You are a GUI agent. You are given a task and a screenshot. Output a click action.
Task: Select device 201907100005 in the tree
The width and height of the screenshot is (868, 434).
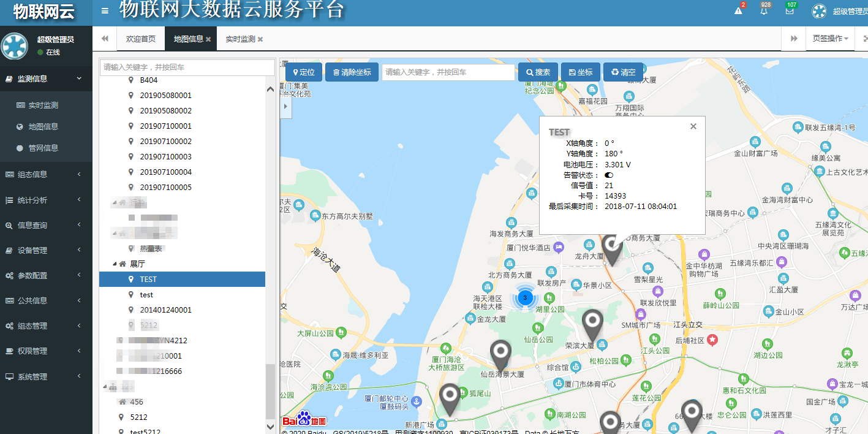point(165,188)
